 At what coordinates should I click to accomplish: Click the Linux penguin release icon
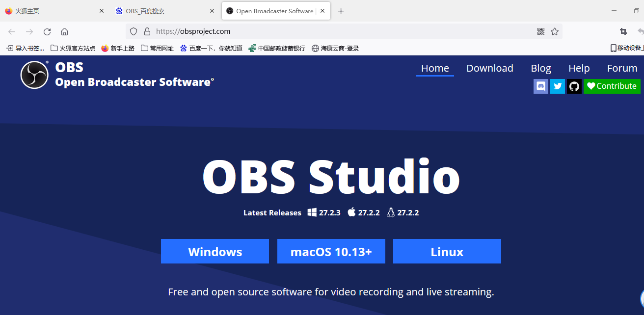pyautogui.click(x=391, y=212)
